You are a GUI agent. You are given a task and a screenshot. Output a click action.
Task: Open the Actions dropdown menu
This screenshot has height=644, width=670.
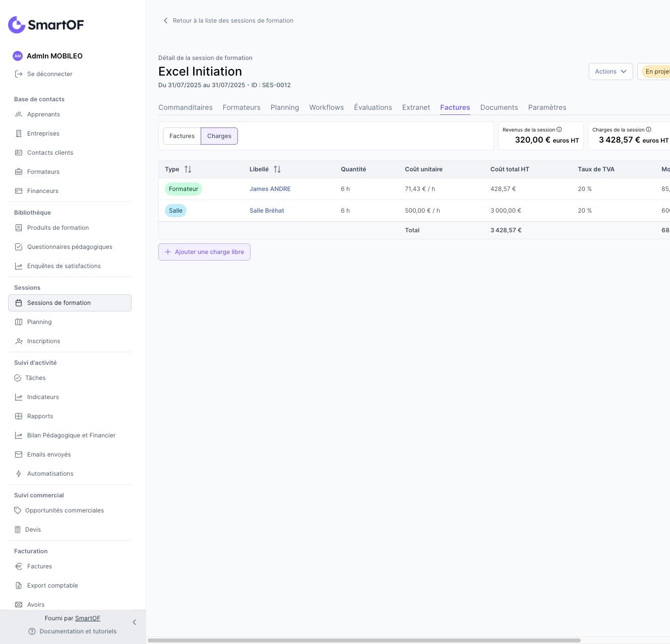pyautogui.click(x=611, y=72)
